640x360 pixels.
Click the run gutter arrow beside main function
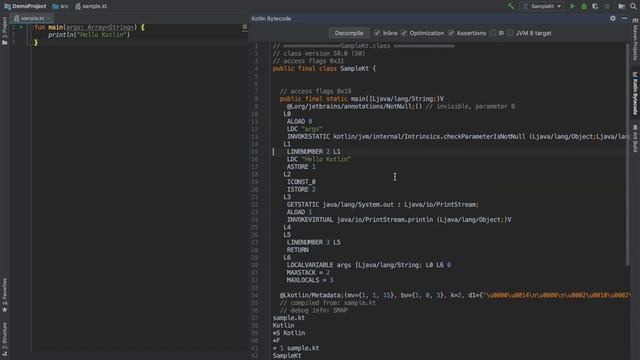21,27
